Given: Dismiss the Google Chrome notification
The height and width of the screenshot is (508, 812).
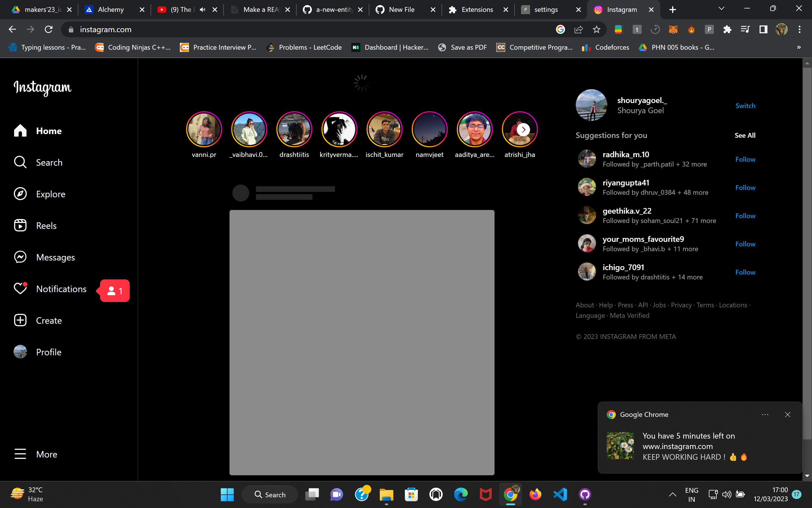Looking at the screenshot, I should (787, 415).
